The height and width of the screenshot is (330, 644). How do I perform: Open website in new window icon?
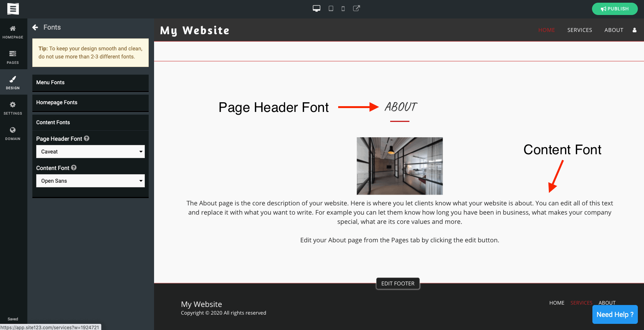pyautogui.click(x=357, y=8)
